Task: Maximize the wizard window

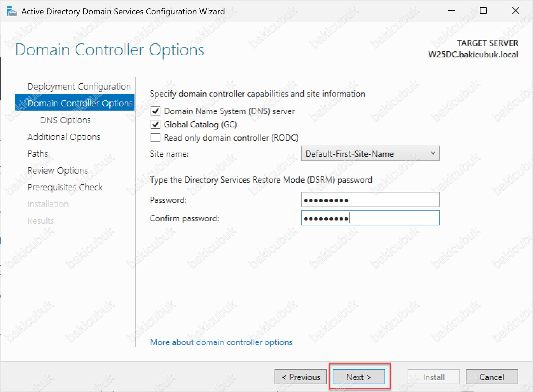Action: 483,11
